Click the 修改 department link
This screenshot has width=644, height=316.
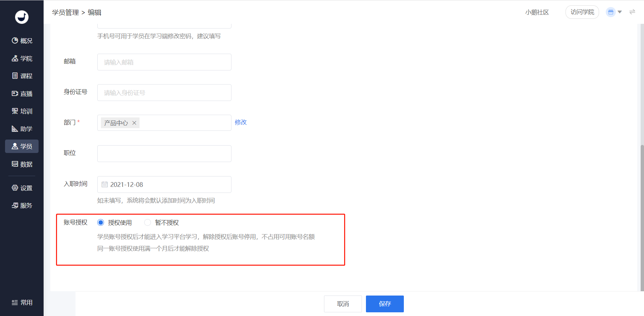[x=241, y=122]
